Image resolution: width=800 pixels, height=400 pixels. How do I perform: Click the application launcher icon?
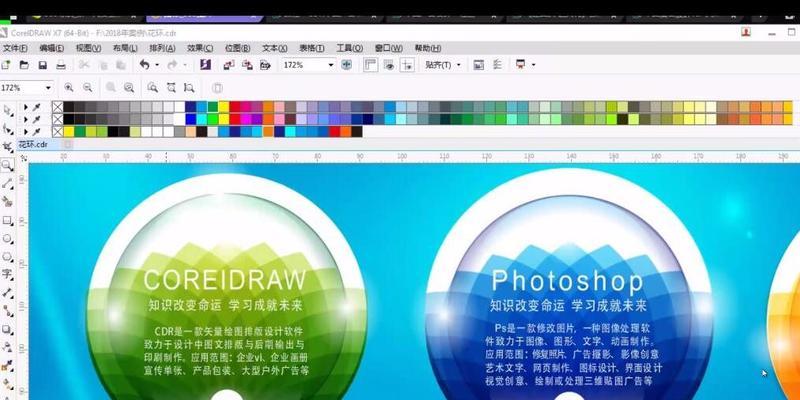521,65
